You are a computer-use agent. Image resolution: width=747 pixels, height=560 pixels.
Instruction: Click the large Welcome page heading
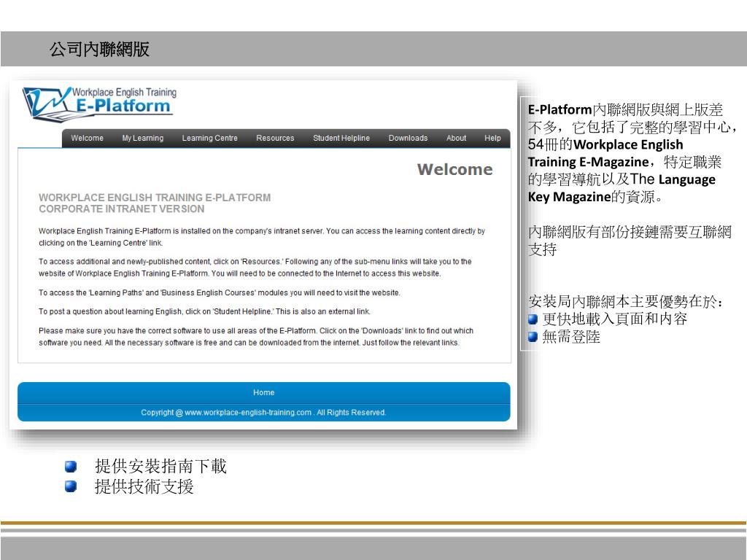coord(455,169)
